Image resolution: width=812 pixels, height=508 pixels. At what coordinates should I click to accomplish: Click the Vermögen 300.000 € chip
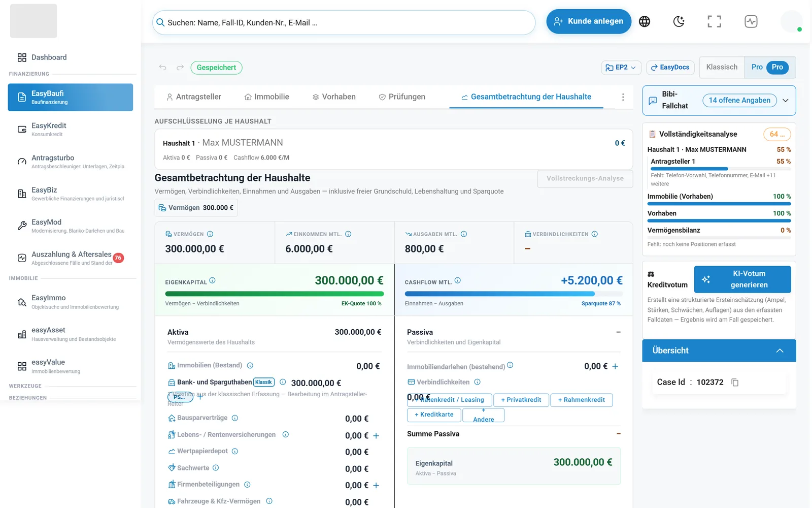click(196, 208)
